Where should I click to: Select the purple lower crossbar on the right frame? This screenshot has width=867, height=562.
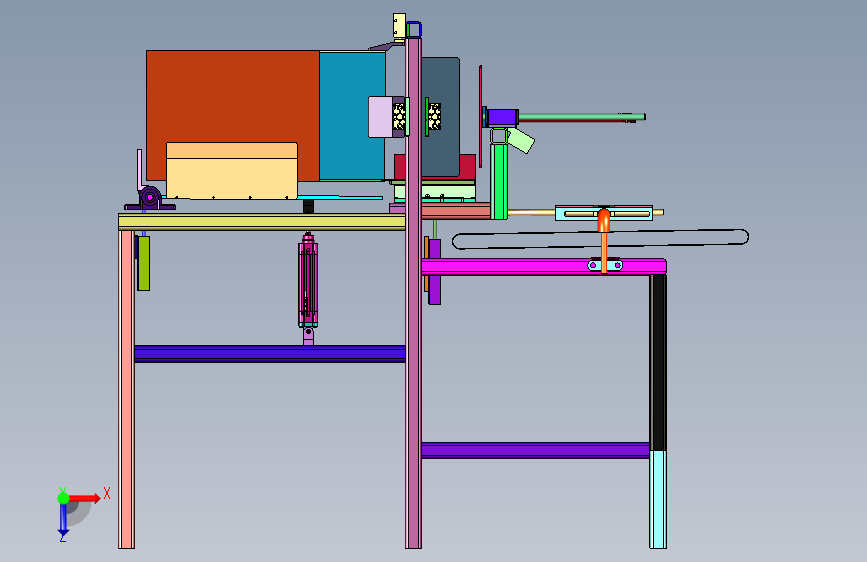[x=535, y=450]
